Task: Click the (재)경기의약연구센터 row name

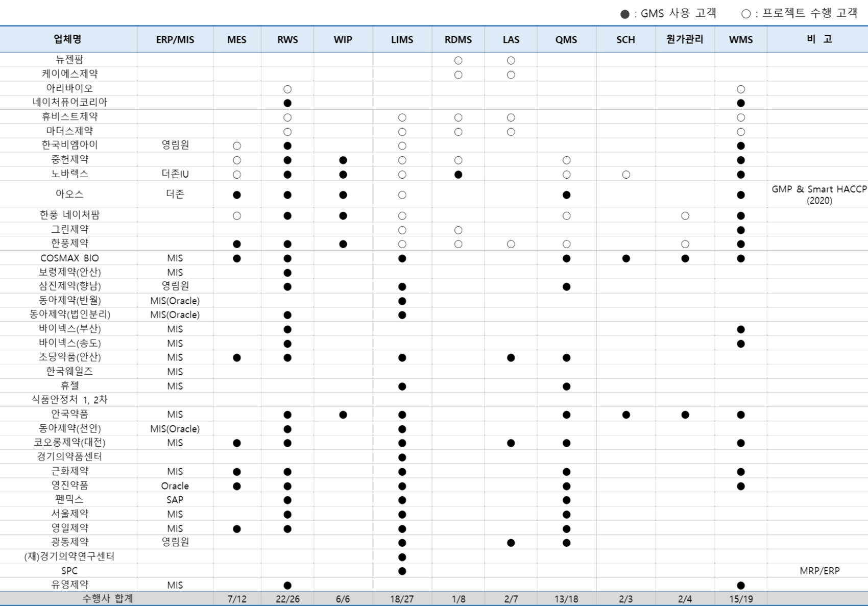Action: pos(69,556)
